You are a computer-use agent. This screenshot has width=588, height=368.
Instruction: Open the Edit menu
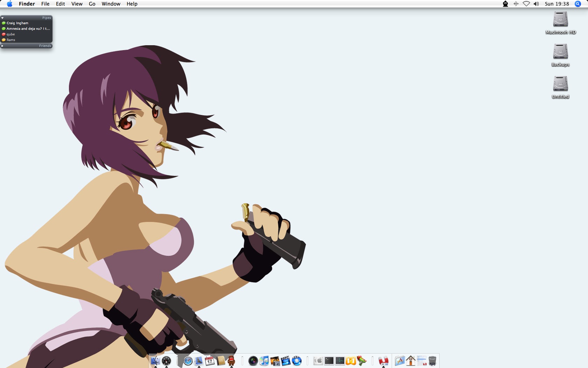click(x=61, y=4)
